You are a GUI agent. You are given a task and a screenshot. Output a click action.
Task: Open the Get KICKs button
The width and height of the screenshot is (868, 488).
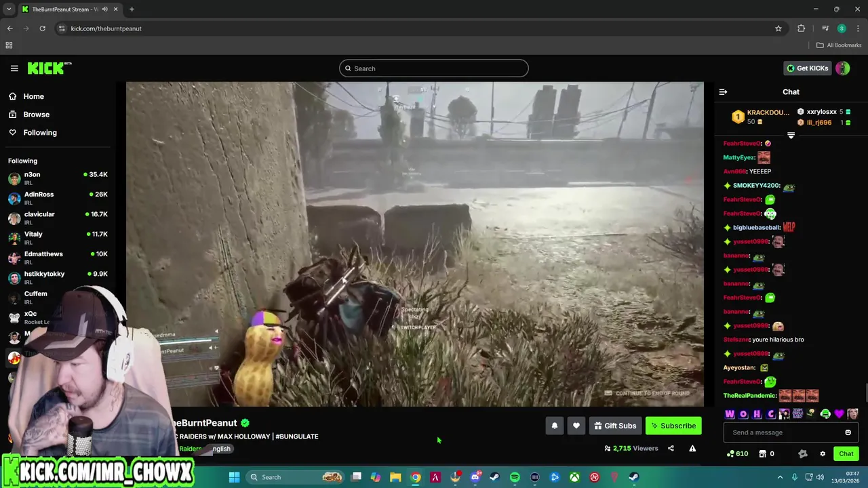tap(807, 68)
